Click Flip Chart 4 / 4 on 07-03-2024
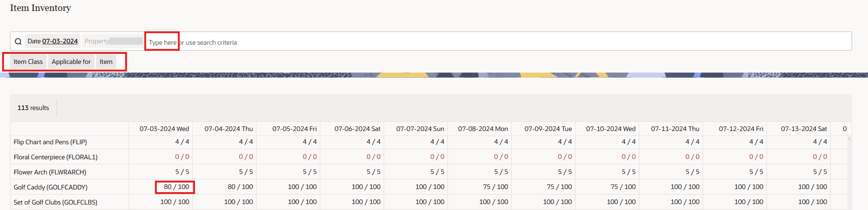 (x=182, y=142)
